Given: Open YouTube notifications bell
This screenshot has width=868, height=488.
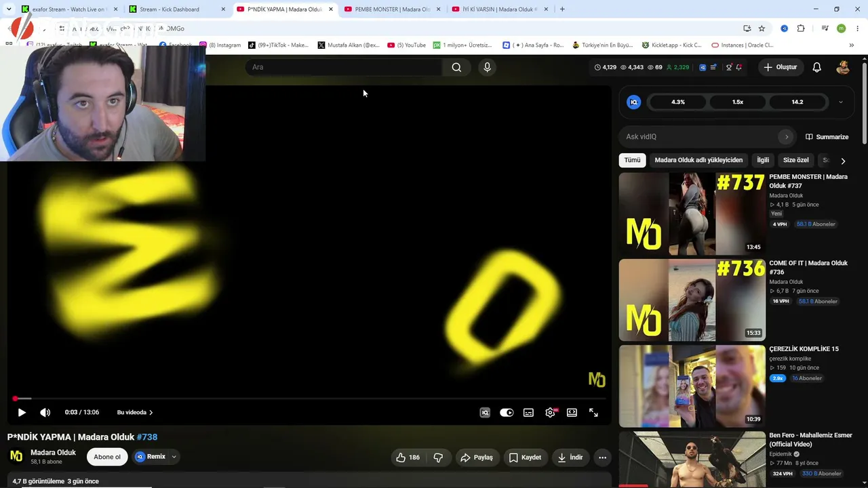Looking at the screenshot, I should tap(817, 67).
